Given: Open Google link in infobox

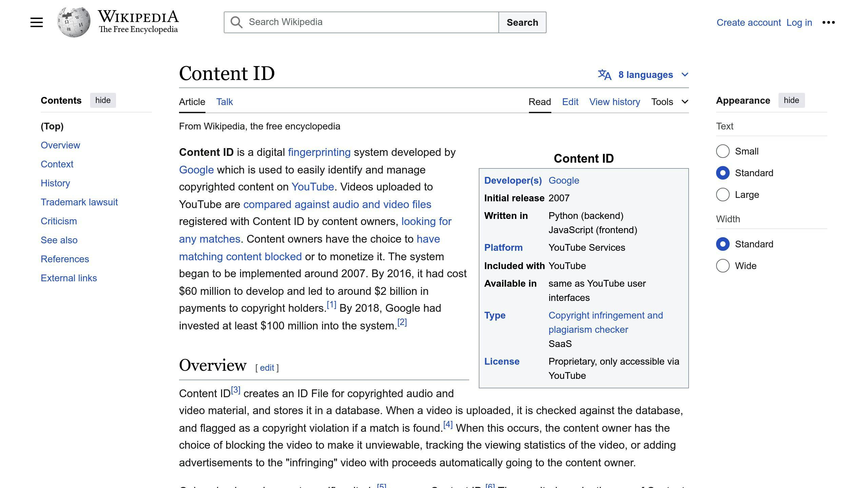Looking at the screenshot, I should [564, 180].
